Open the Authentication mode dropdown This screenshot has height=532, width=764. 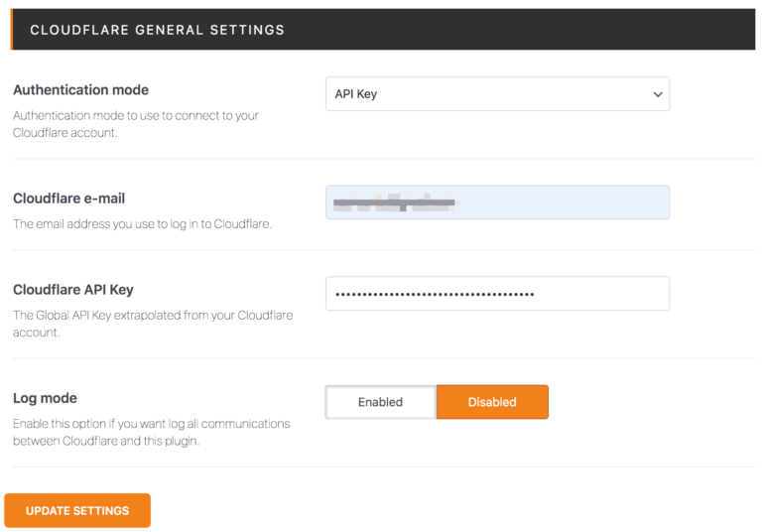tap(497, 93)
